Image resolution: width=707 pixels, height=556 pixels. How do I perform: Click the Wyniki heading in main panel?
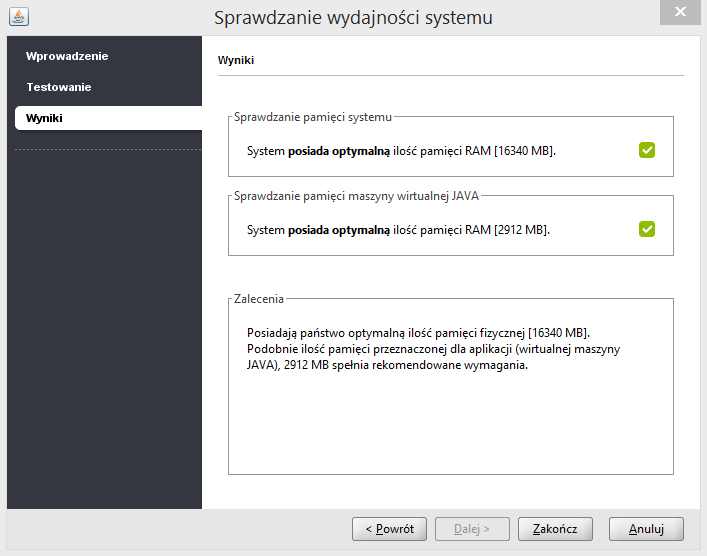236,60
